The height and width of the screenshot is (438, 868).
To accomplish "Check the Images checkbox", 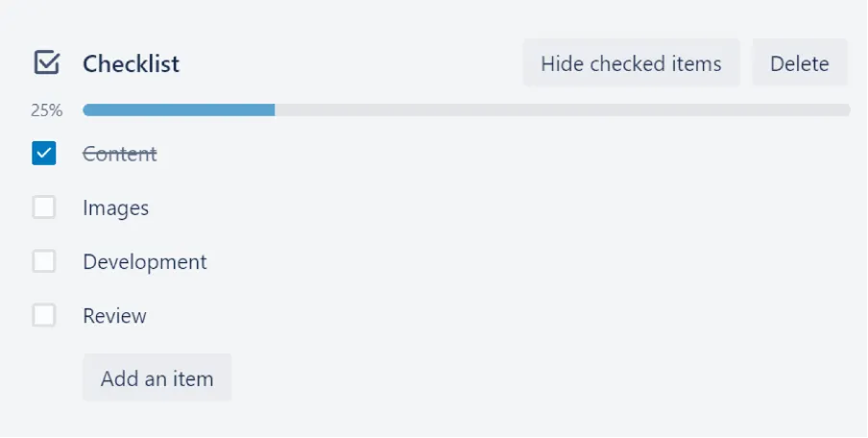I will (44, 207).
